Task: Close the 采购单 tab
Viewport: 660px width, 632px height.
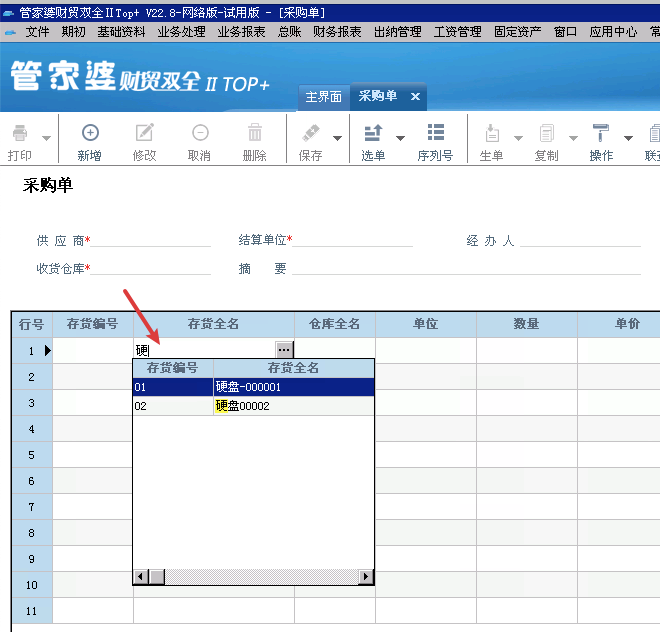Action: pyautogui.click(x=415, y=96)
